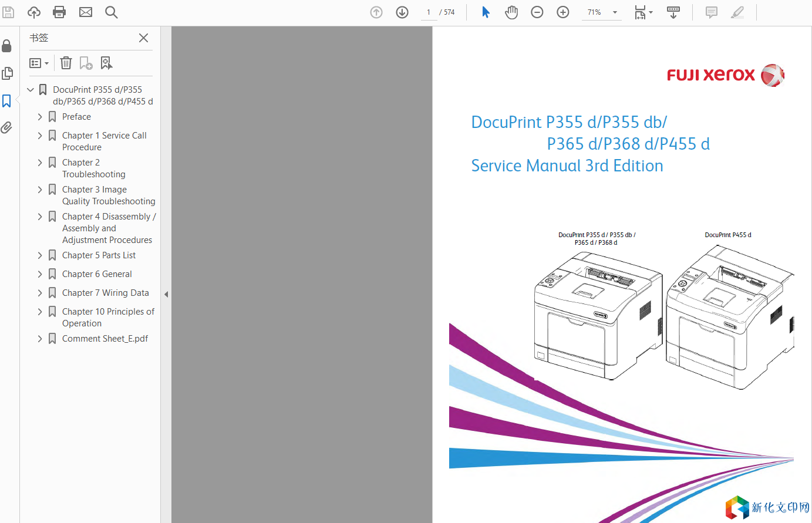Toggle the page thumbnails panel
The image size is (812, 523).
[7, 73]
